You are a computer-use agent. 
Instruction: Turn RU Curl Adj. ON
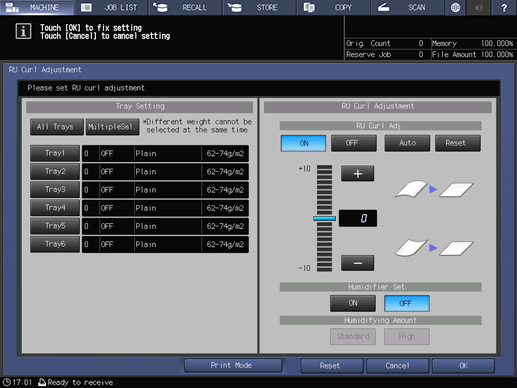tap(303, 143)
